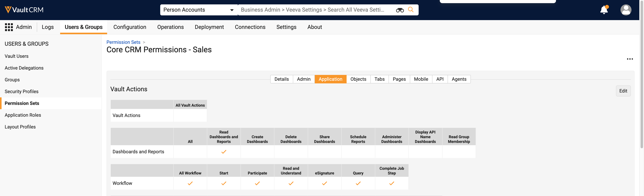
Task: Open the user profile avatar menu
Action: pyautogui.click(x=626, y=10)
